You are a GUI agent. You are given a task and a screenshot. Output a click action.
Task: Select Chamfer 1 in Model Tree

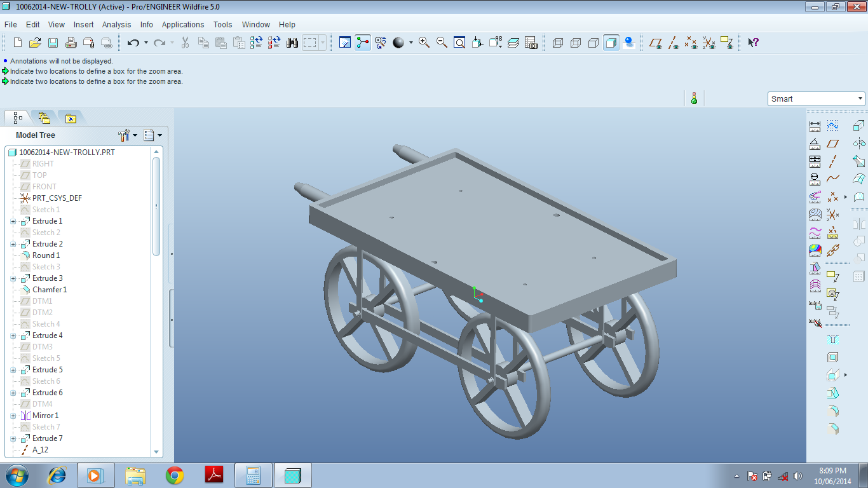point(50,290)
